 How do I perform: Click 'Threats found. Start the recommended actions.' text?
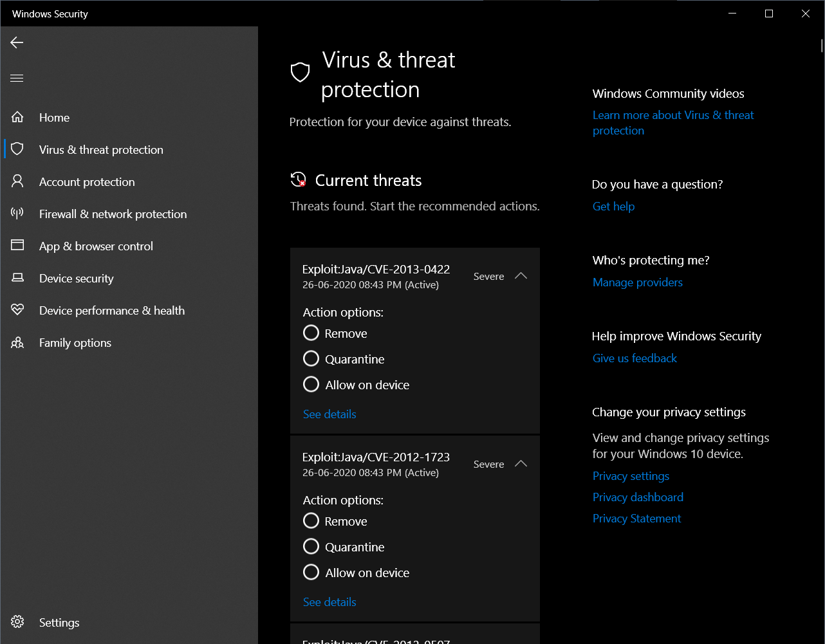tap(415, 206)
